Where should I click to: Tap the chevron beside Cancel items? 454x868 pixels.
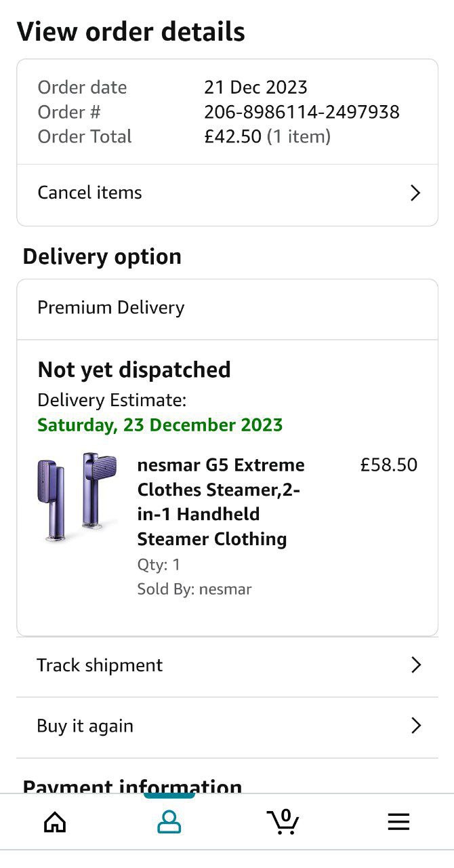(415, 193)
